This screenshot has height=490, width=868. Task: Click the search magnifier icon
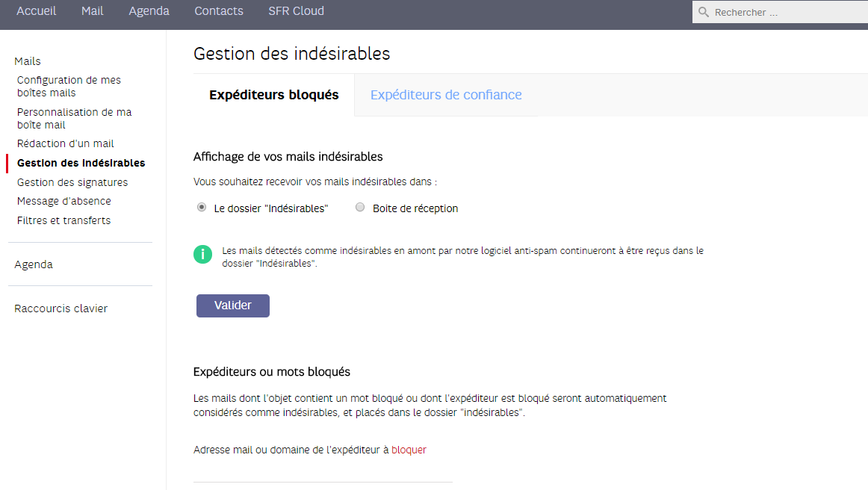click(x=704, y=12)
